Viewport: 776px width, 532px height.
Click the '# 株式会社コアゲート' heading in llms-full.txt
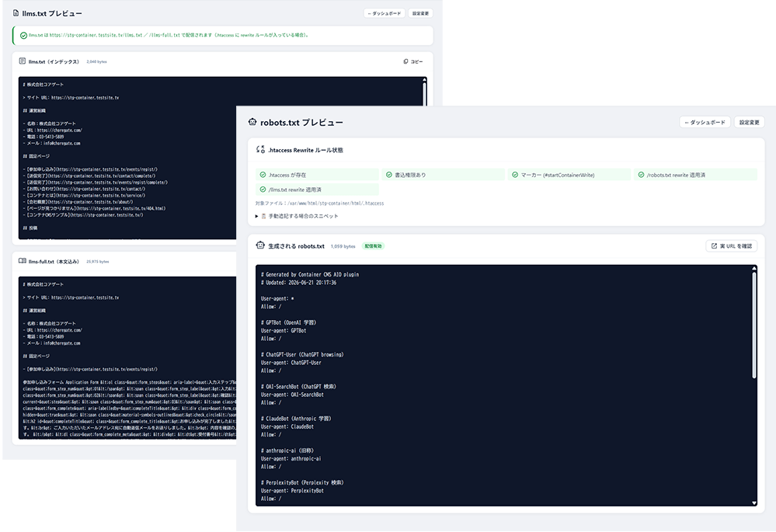click(x=43, y=284)
